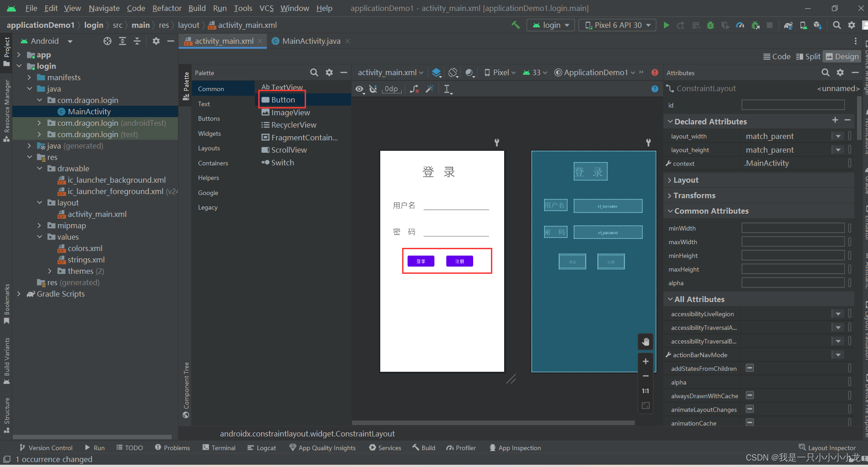Click the SDK Manager icon in the toolbar
868x467 pixels.
click(x=817, y=25)
